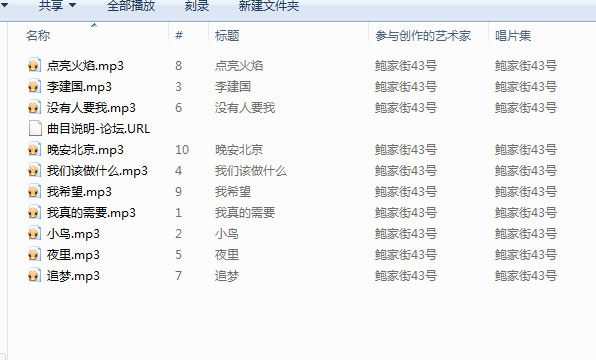Select file name 我希望.mp3

click(79, 192)
